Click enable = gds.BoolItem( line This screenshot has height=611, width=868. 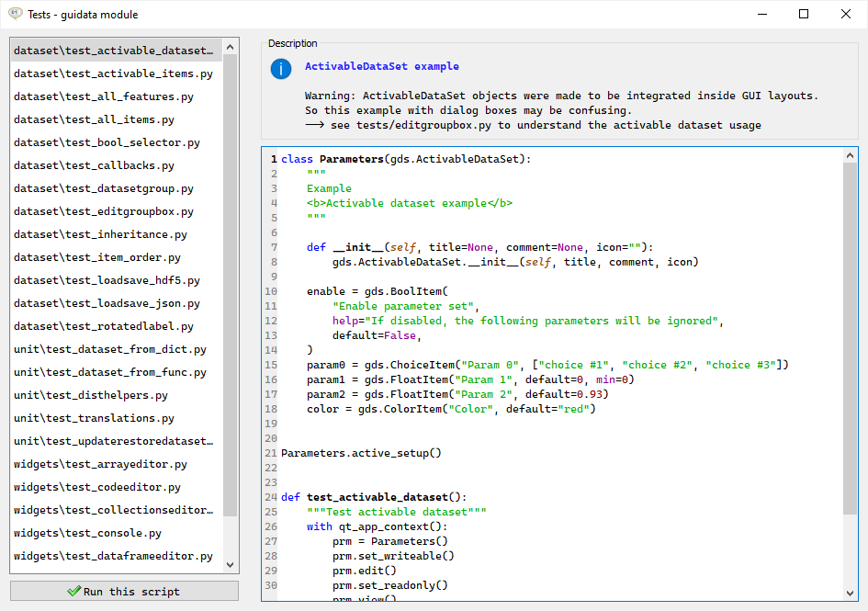coord(377,291)
